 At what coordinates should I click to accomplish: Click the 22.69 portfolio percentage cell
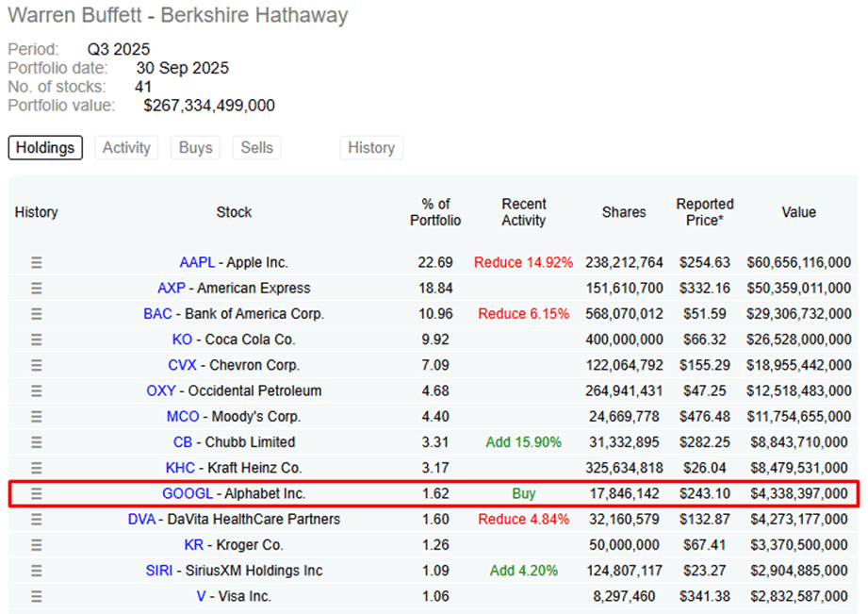pyautogui.click(x=435, y=262)
